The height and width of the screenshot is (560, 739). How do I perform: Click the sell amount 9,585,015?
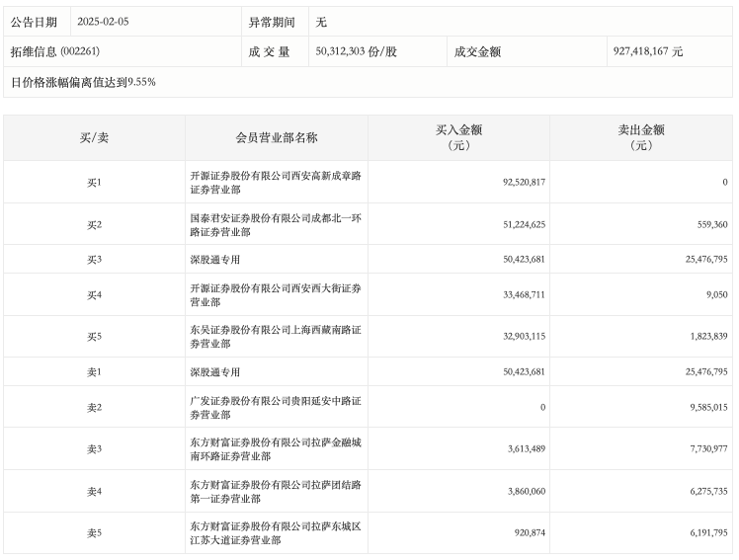point(705,407)
